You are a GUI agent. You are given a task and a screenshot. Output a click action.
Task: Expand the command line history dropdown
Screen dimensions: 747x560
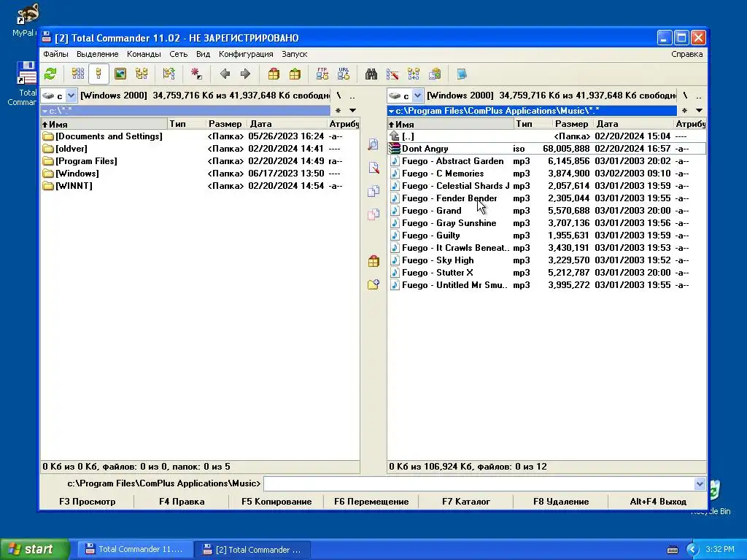point(700,484)
